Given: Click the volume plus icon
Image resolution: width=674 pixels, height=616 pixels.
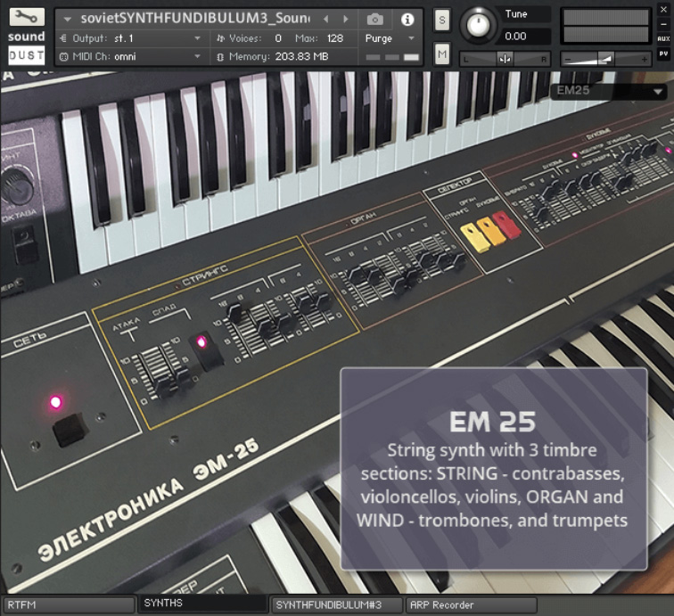Looking at the screenshot, I should pyautogui.click(x=644, y=60).
